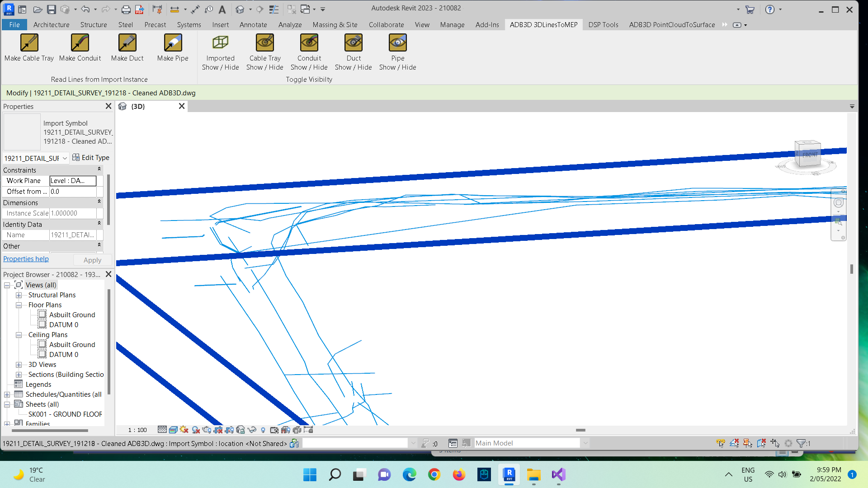Activate the Make Pipe tool
Viewport: 868px width, 488px height.
point(173,47)
